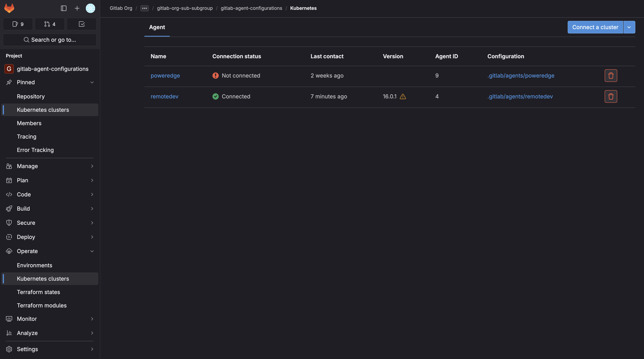The height and width of the screenshot is (359, 644).
Task: Delete the poweredge agent with trash icon
Action: pos(611,76)
